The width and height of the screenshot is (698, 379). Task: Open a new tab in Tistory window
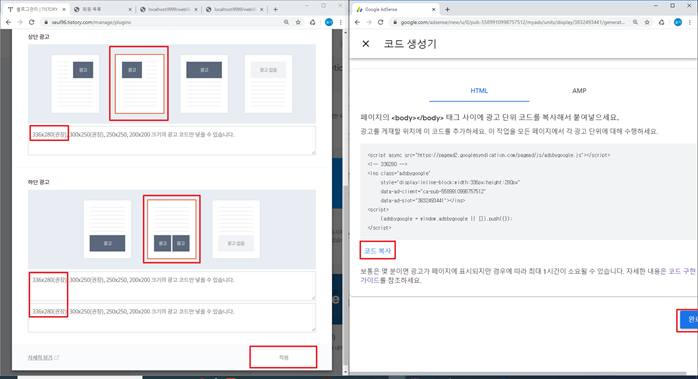(276, 9)
